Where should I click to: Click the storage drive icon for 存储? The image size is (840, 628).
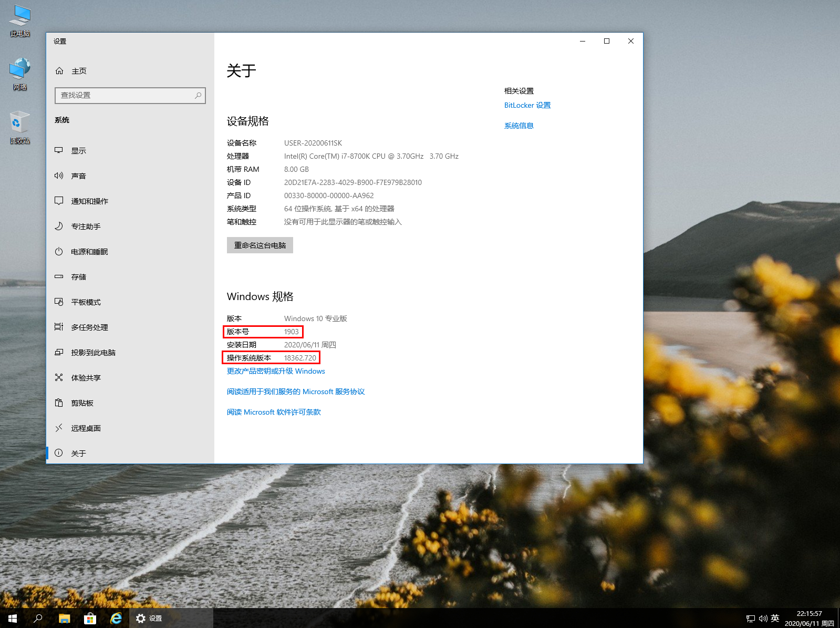click(59, 277)
